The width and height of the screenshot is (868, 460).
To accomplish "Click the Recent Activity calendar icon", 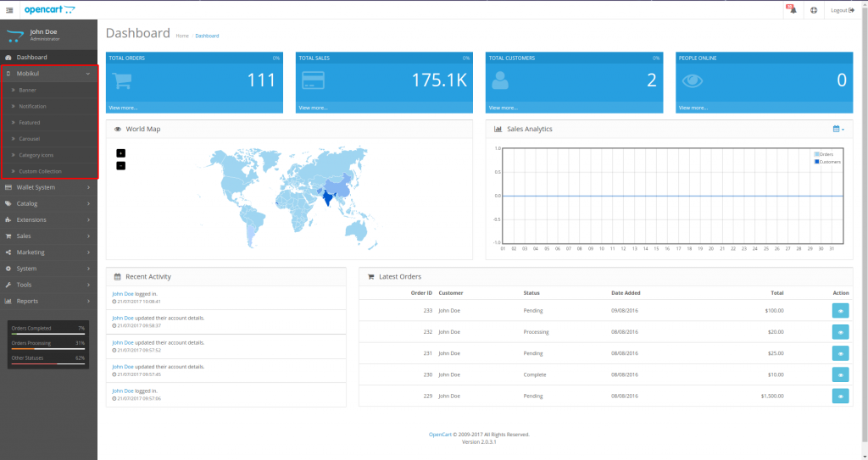I will click(x=117, y=277).
